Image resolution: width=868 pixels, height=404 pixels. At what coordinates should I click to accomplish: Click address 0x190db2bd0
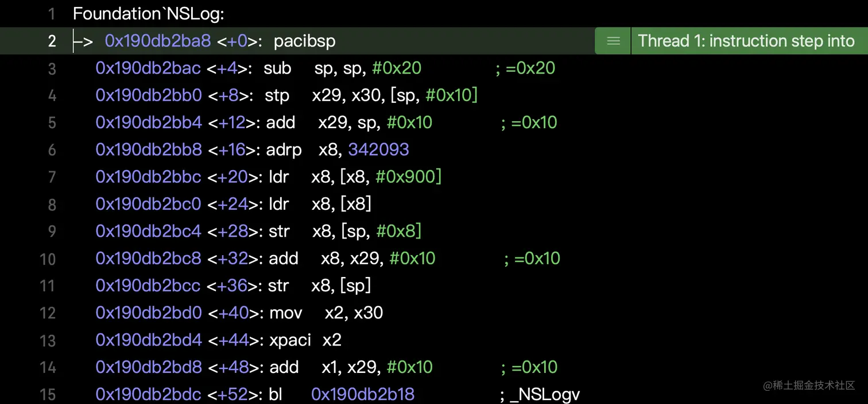tap(149, 313)
